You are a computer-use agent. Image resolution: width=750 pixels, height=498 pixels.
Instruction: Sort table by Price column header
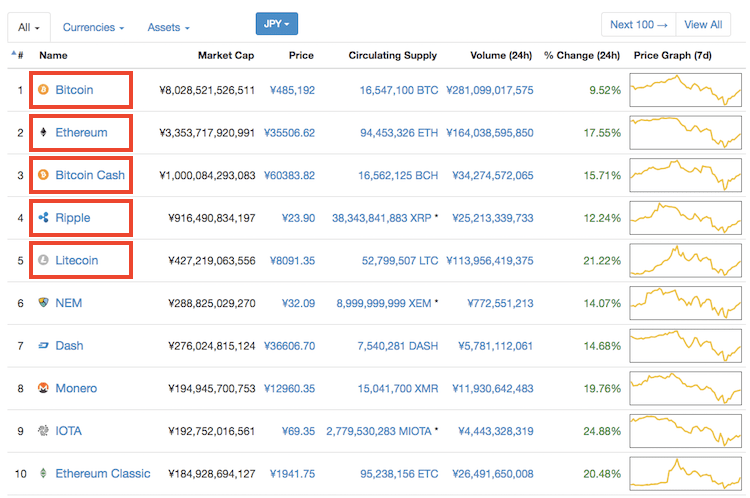tap(301, 55)
